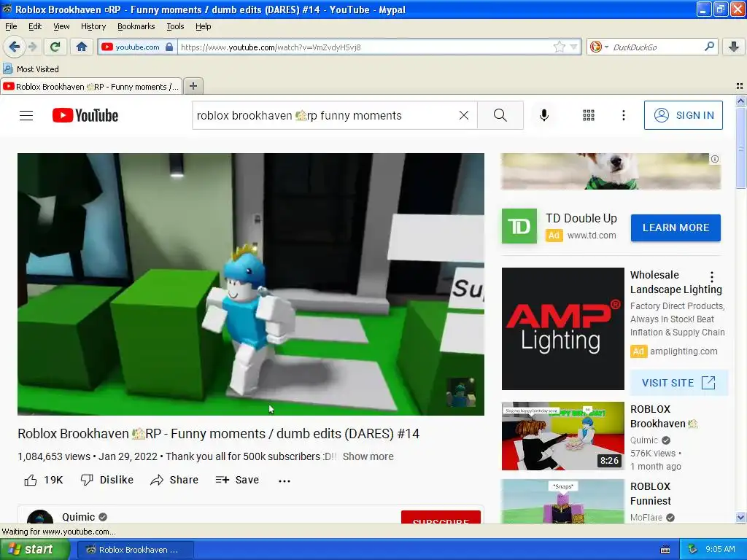The height and width of the screenshot is (560, 747).
Task: Clear the YouTube search query with X
Action: pyautogui.click(x=463, y=115)
